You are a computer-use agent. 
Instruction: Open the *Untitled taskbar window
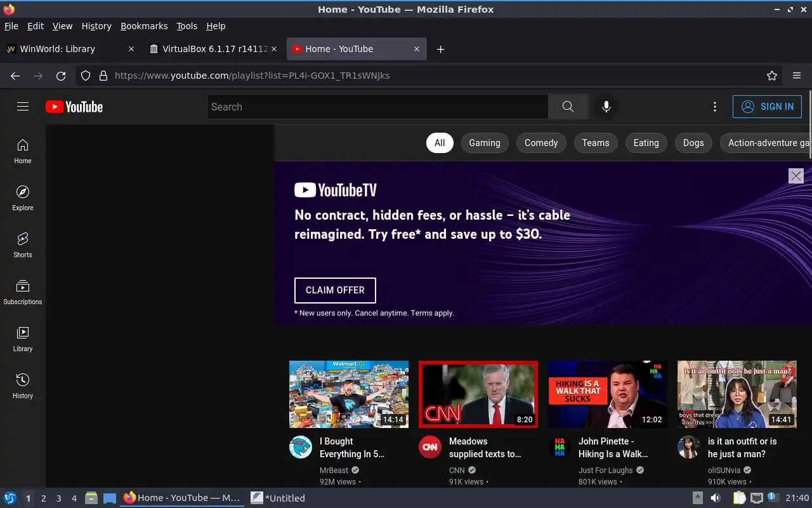(x=278, y=498)
